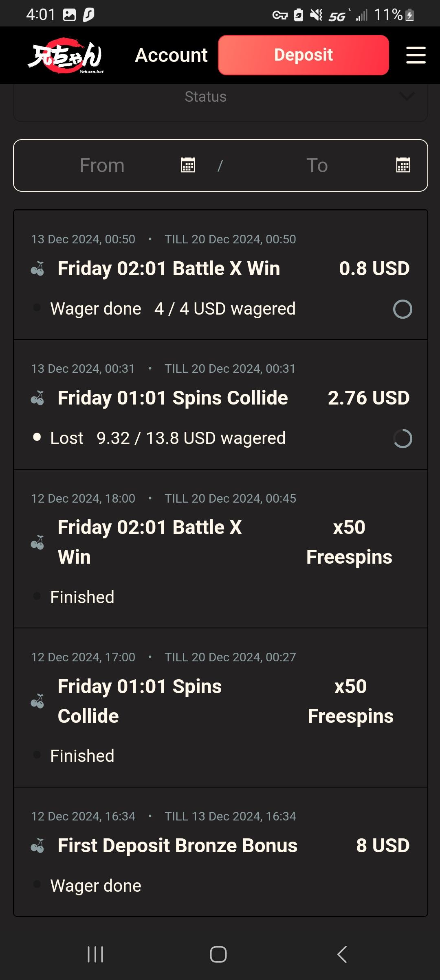Tap cherry icon beside First Deposit Bronze Bonus
This screenshot has height=980, width=440.
(x=37, y=846)
